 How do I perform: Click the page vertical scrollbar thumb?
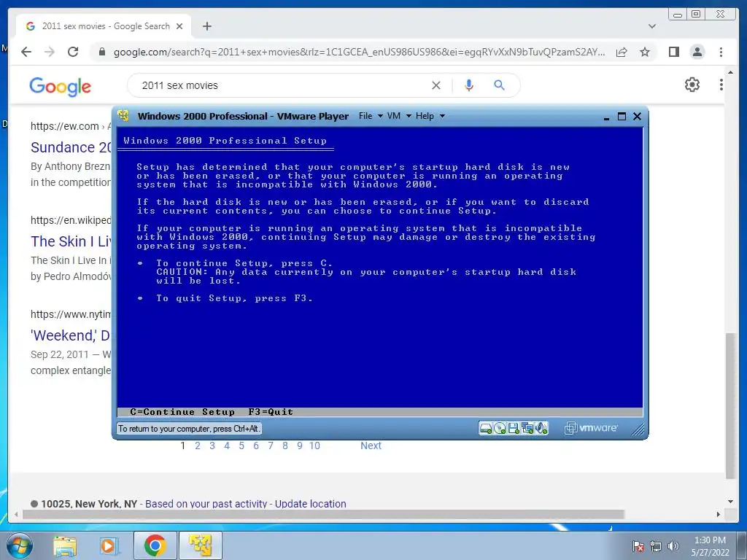729,405
